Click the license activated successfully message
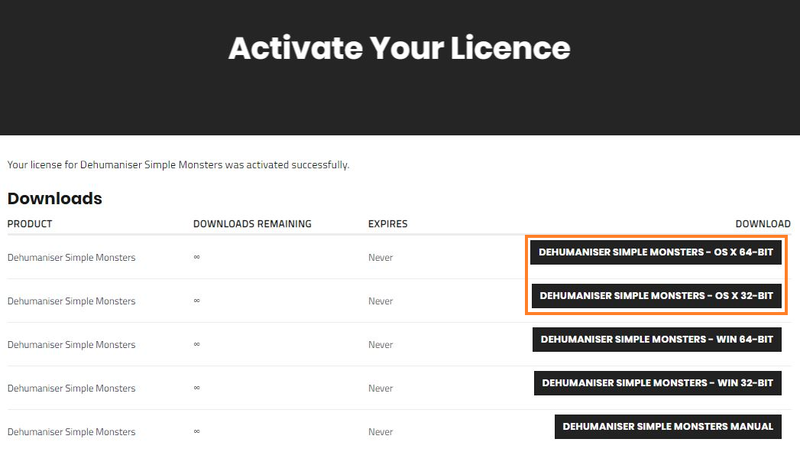 click(178, 164)
